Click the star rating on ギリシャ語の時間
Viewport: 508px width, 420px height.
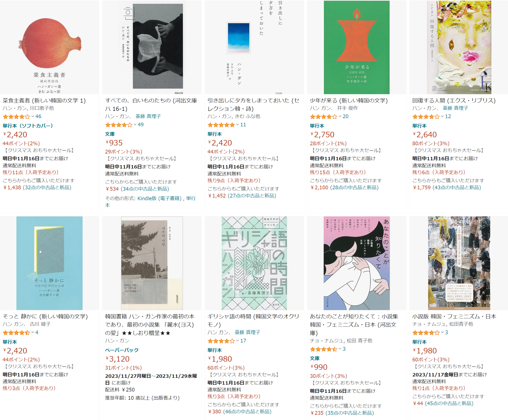click(x=221, y=341)
